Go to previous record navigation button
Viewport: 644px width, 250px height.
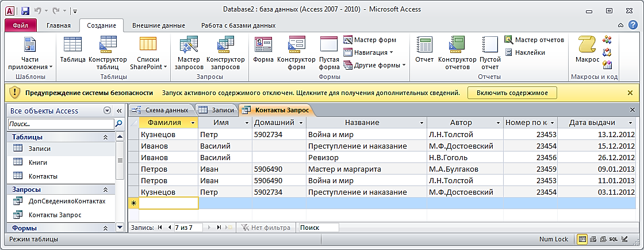click(x=169, y=228)
